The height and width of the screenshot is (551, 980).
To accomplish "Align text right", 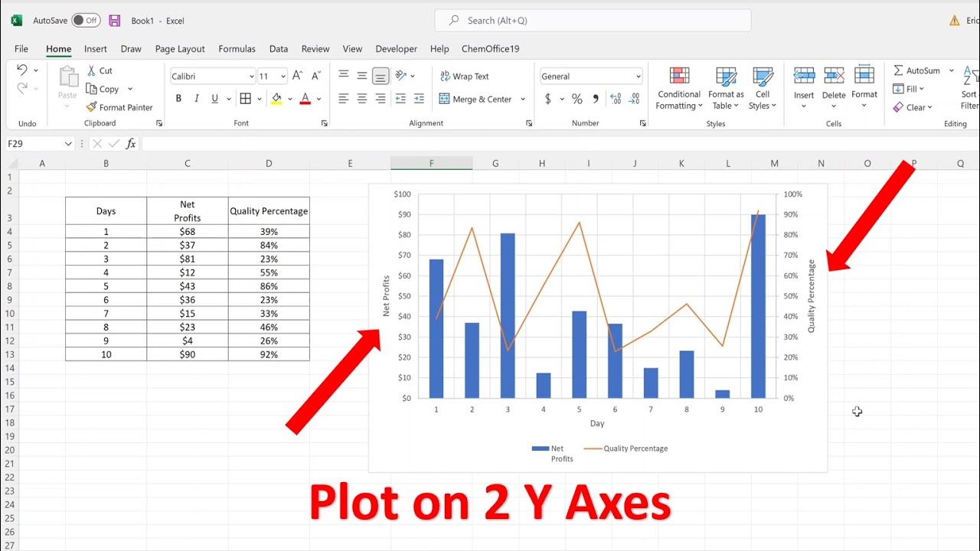I will tap(381, 99).
